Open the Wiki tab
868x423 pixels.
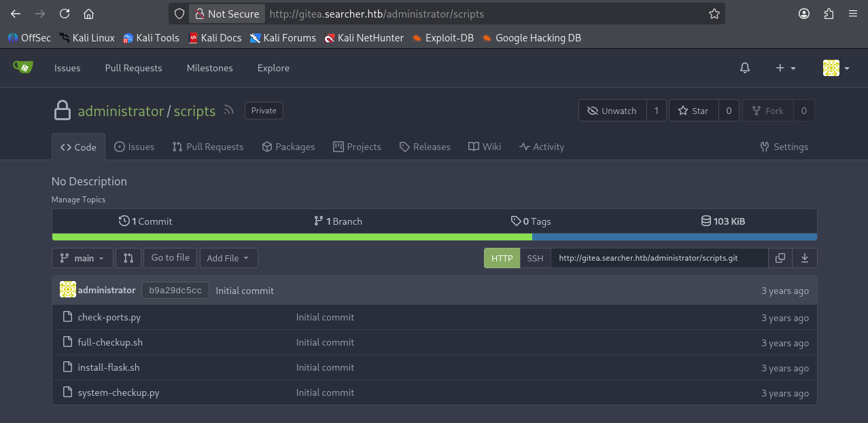click(x=485, y=147)
